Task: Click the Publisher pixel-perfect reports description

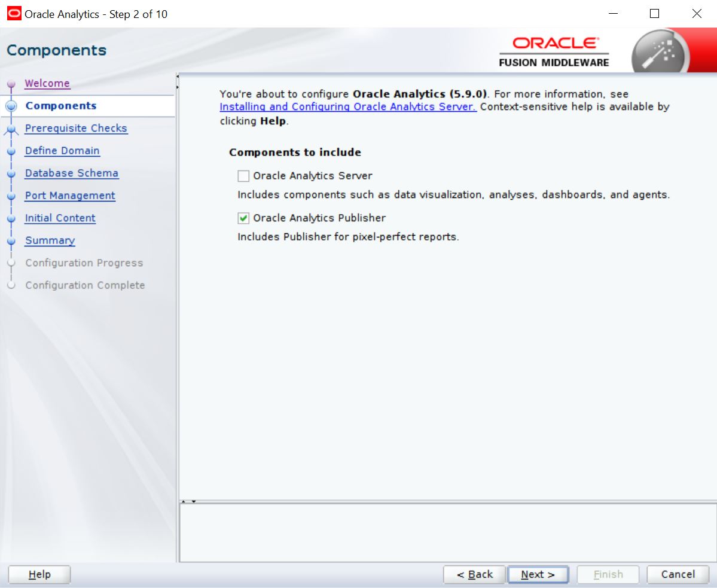Action: 348,237
